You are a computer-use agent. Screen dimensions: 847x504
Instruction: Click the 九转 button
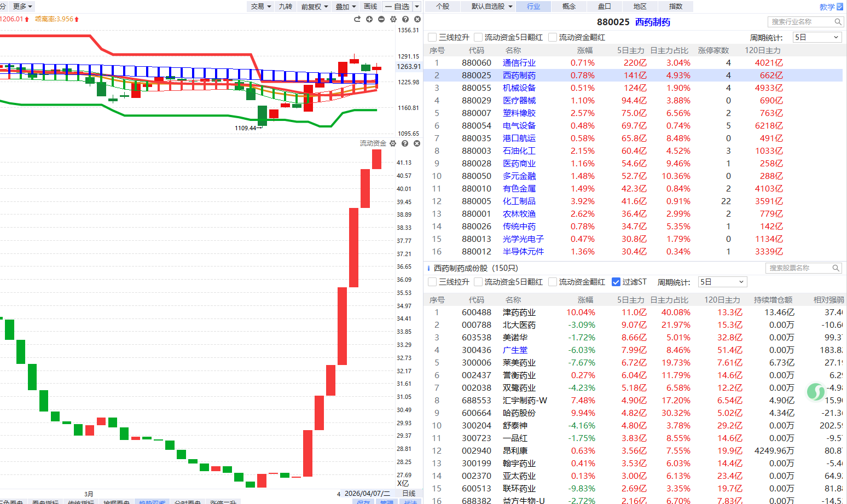click(x=285, y=7)
